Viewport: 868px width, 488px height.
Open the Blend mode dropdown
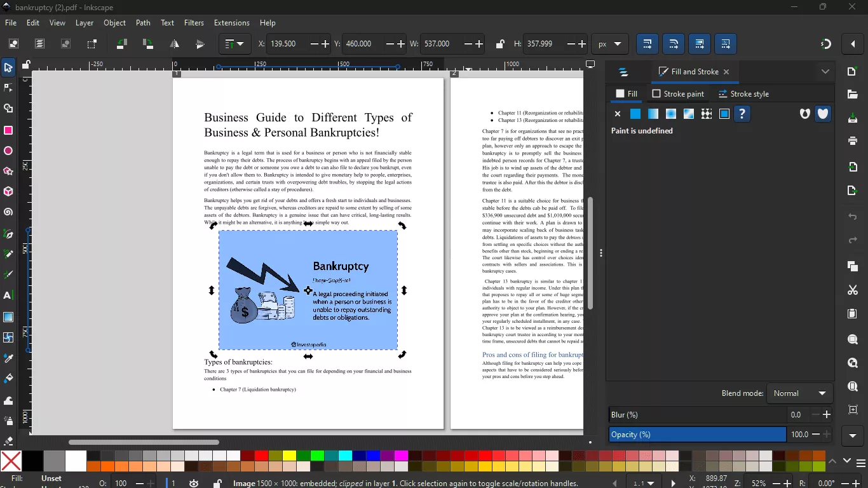tap(799, 393)
